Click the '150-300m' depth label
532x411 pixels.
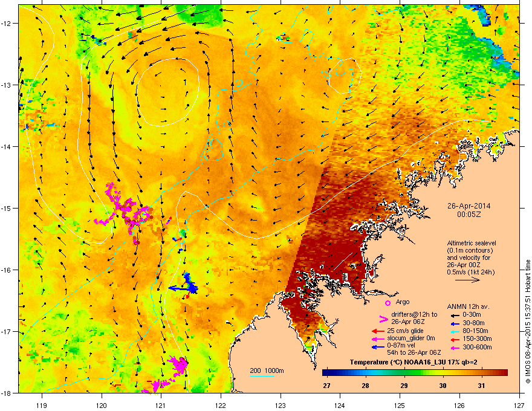click(478, 338)
